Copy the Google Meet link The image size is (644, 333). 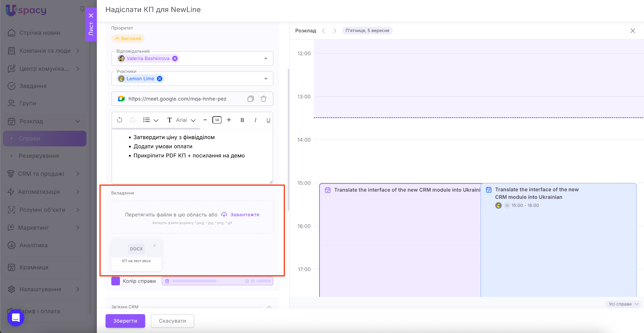[x=250, y=99]
